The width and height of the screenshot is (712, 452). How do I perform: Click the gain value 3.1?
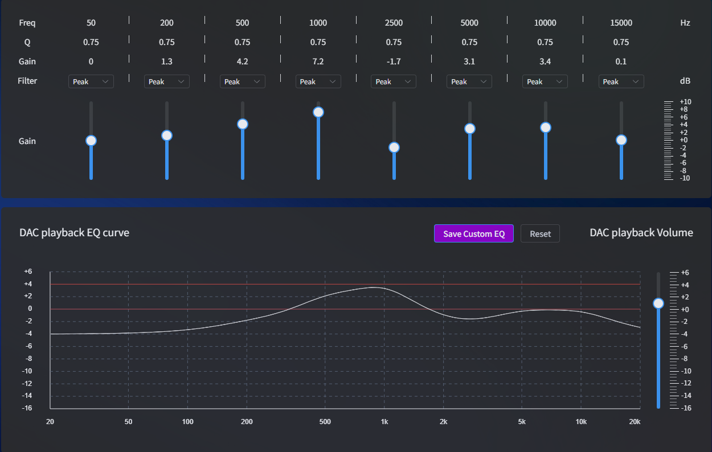(x=469, y=61)
